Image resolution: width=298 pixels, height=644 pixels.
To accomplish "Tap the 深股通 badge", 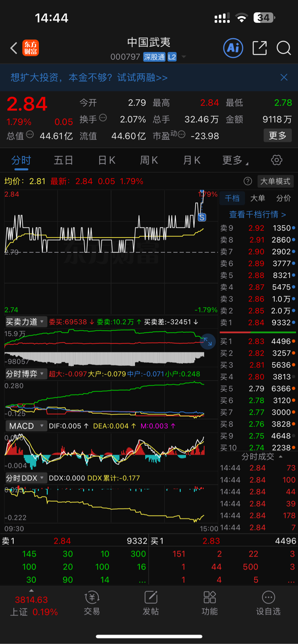I will coord(154,57).
